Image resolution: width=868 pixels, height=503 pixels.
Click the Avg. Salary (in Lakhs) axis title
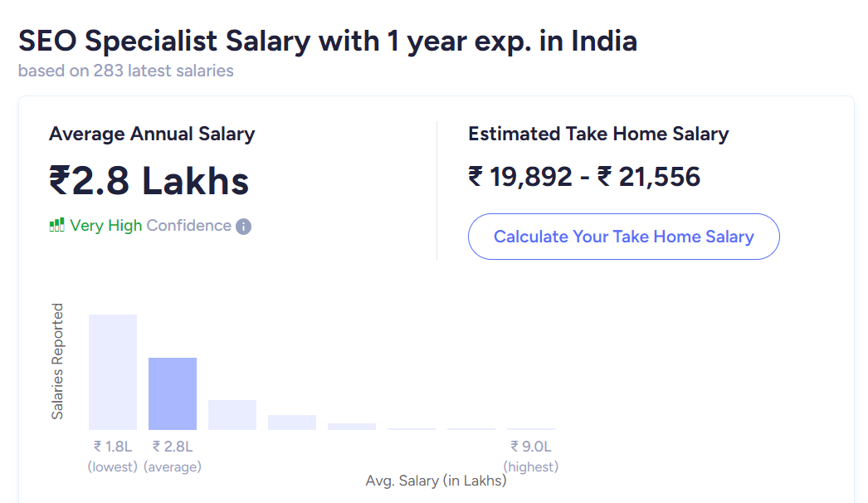(436, 481)
